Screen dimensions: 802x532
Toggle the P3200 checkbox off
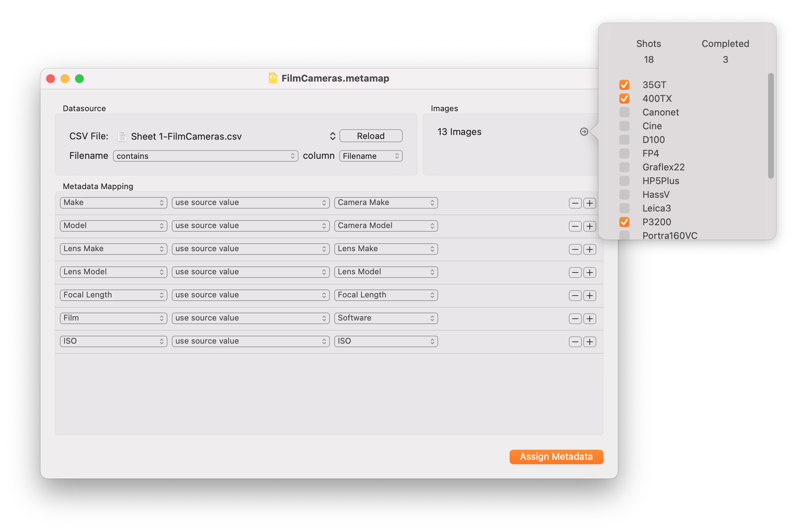coord(624,222)
